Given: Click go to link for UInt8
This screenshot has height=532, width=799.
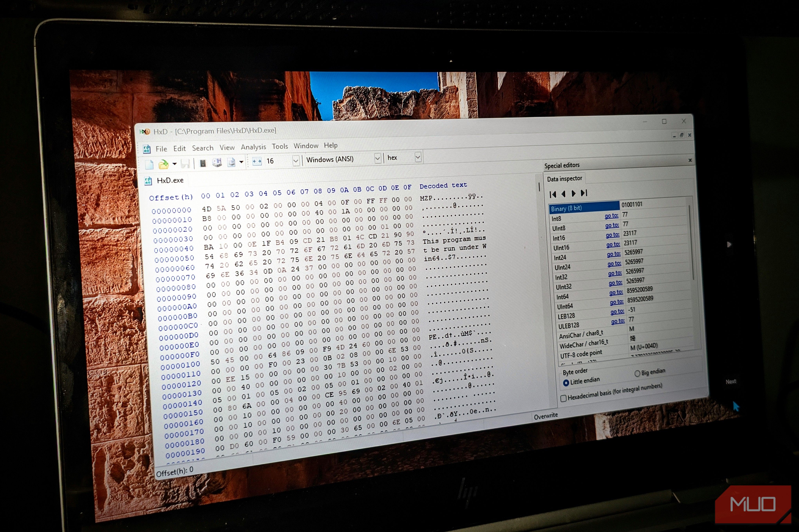Looking at the screenshot, I should coord(612,225).
